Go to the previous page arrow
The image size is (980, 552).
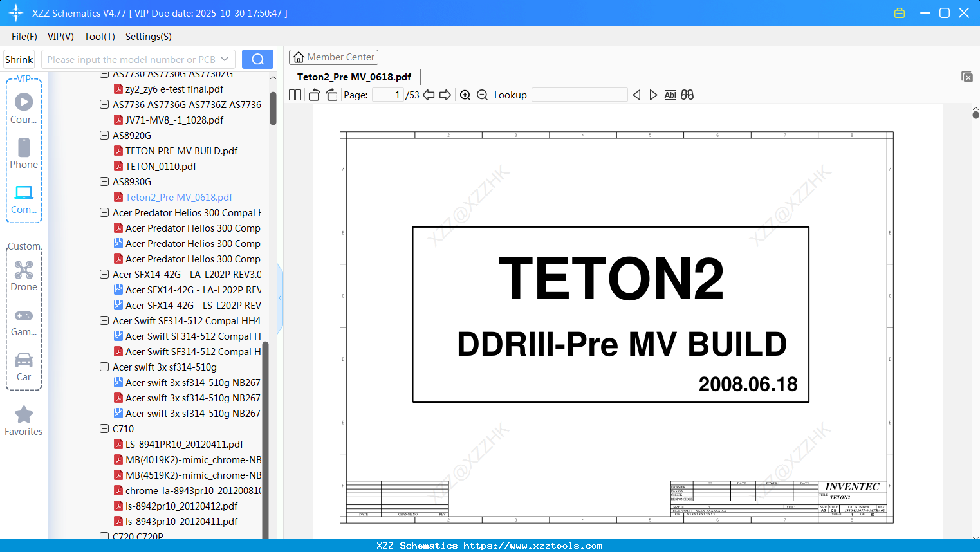(x=429, y=95)
